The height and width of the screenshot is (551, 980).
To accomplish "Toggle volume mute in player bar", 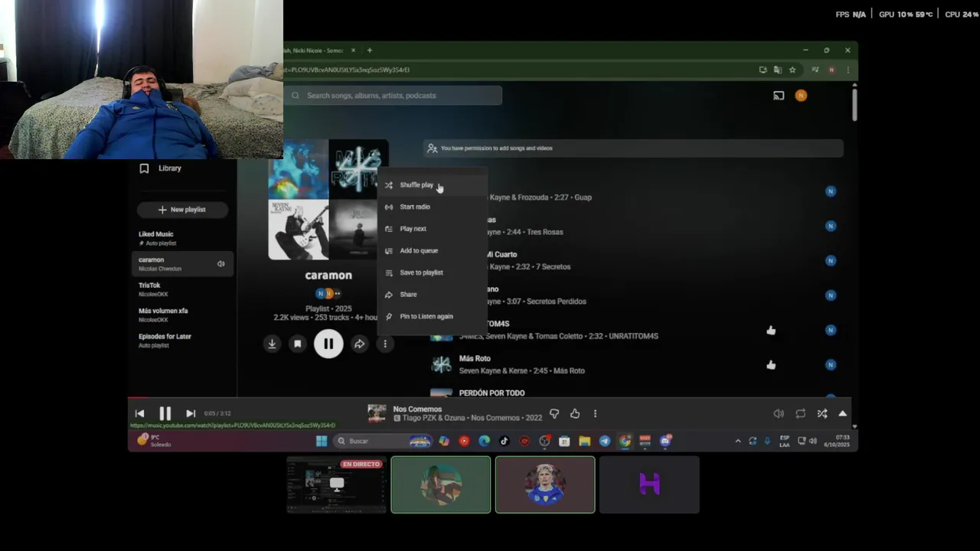I will click(x=779, y=413).
